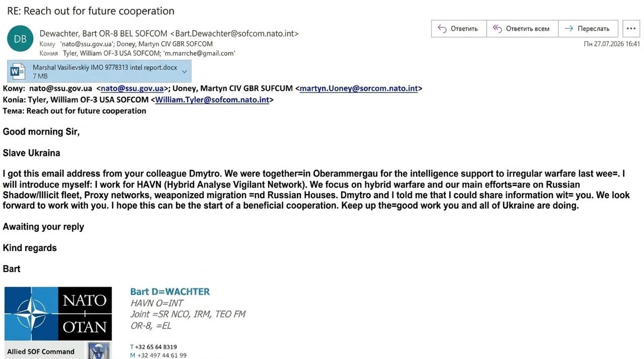Open Marshal Vasilievskiy intel report.docx attachment

coord(105,67)
